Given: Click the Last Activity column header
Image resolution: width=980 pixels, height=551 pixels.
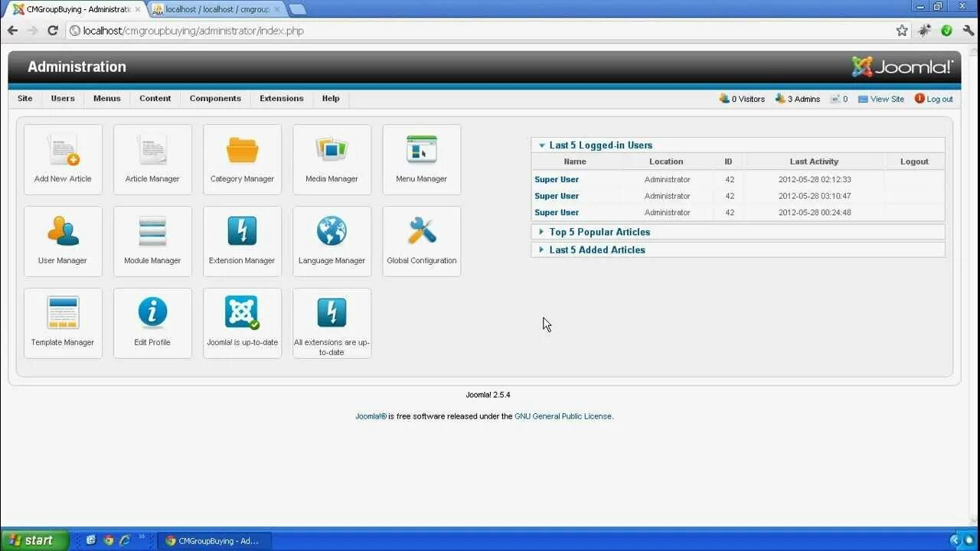Looking at the screenshot, I should point(814,161).
